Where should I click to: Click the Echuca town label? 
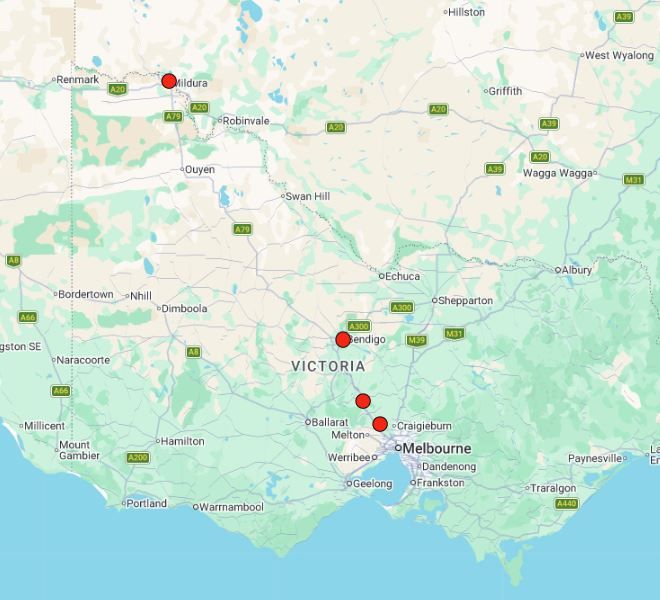[x=402, y=276]
